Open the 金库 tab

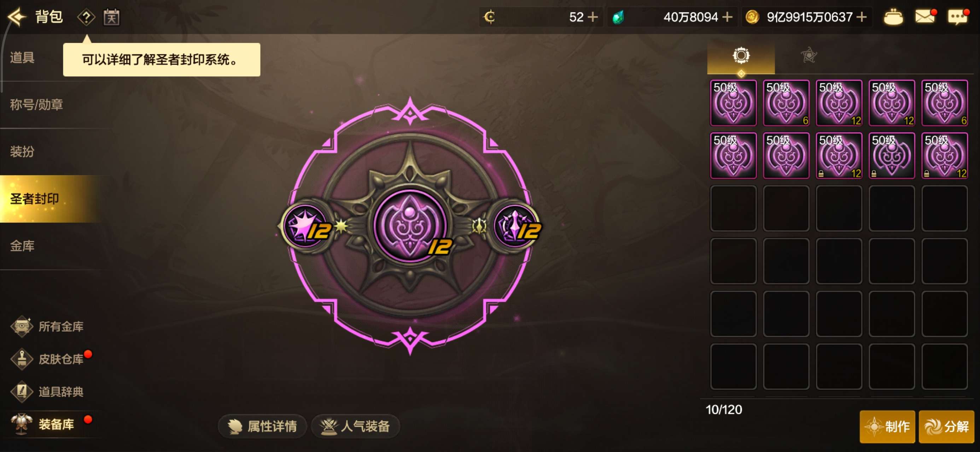click(22, 245)
